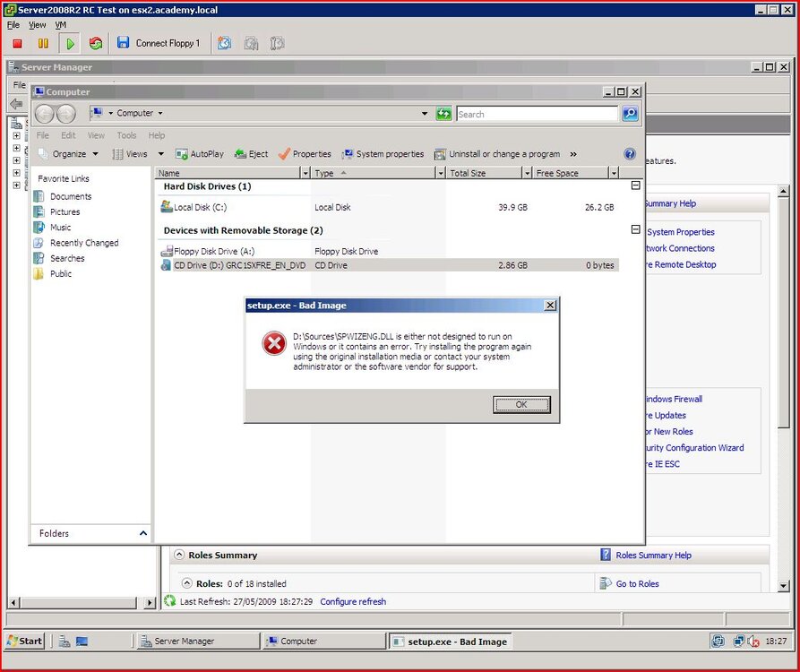Open the Free Space column filter dropdown

click(x=615, y=174)
